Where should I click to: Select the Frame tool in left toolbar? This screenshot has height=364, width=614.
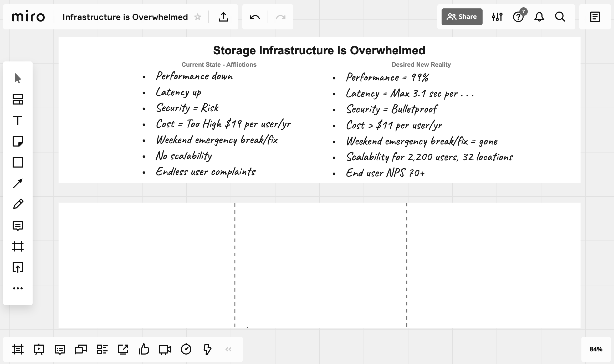click(x=18, y=246)
